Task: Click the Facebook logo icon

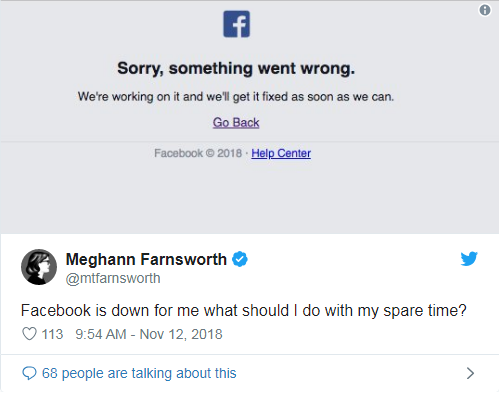Action: pos(236,24)
